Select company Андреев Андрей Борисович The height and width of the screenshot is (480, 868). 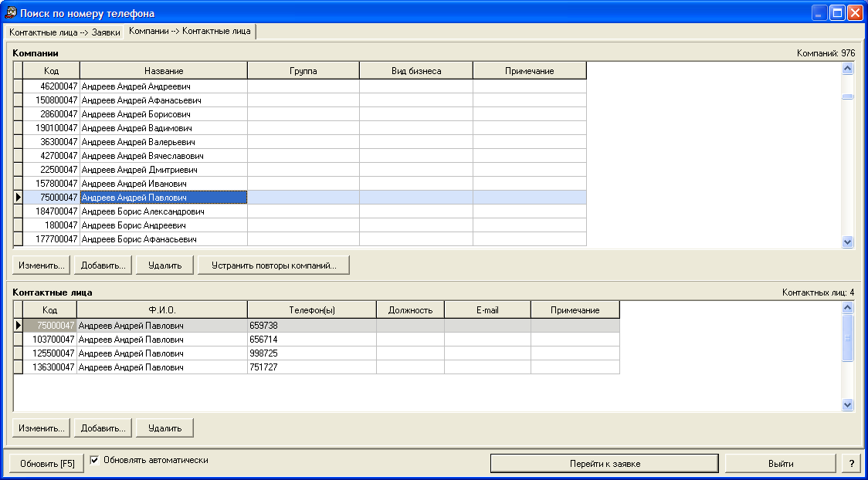tap(164, 114)
